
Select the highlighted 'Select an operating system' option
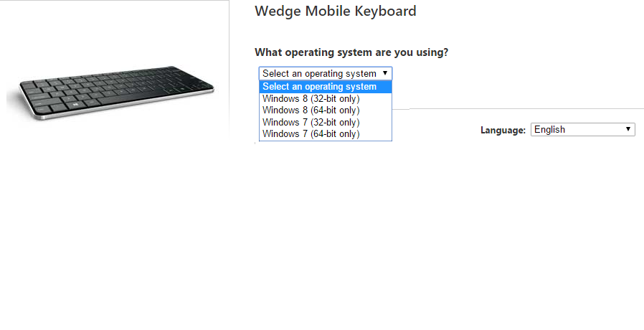click(326, 87)
